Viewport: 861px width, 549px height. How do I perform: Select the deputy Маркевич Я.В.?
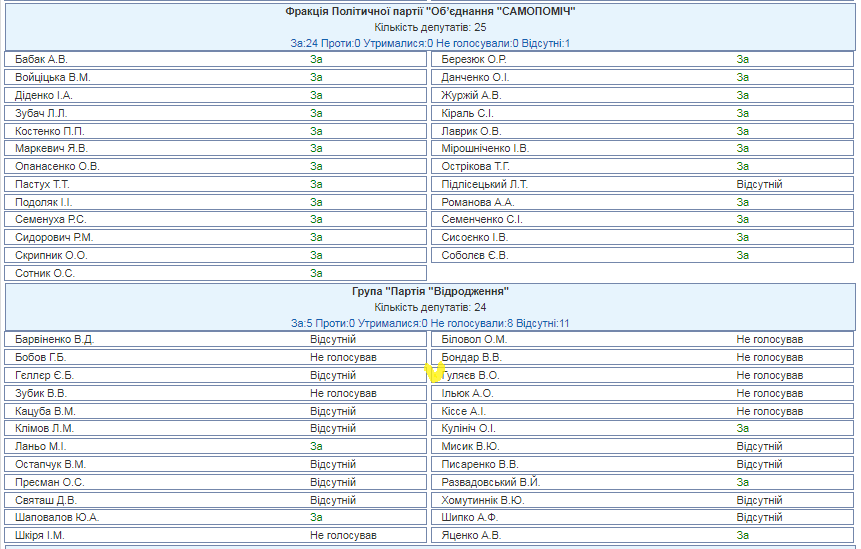coord(51,148)
